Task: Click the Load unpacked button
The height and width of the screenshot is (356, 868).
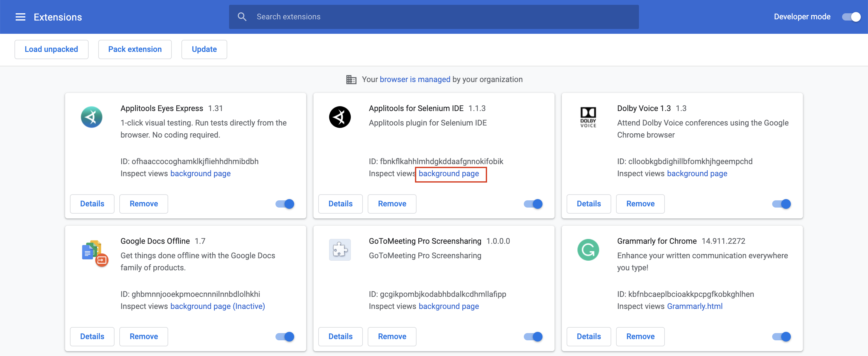Action: tap(51, 49)
